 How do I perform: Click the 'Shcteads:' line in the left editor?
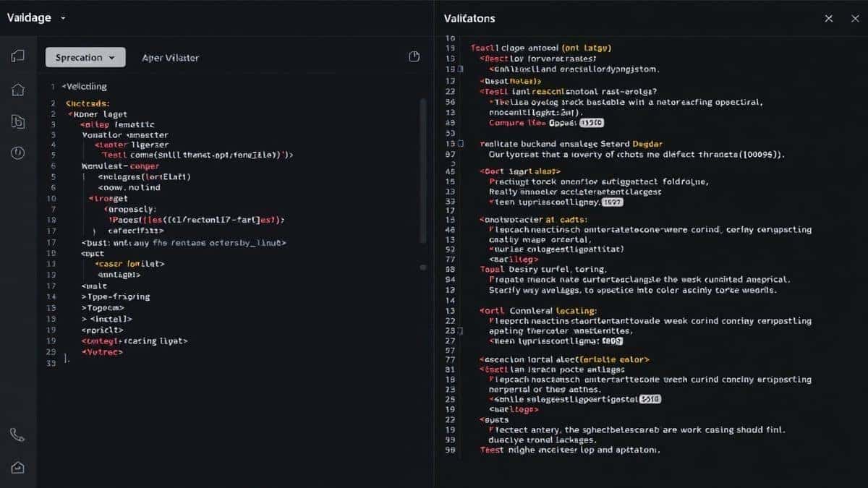(x=88, y=103)
